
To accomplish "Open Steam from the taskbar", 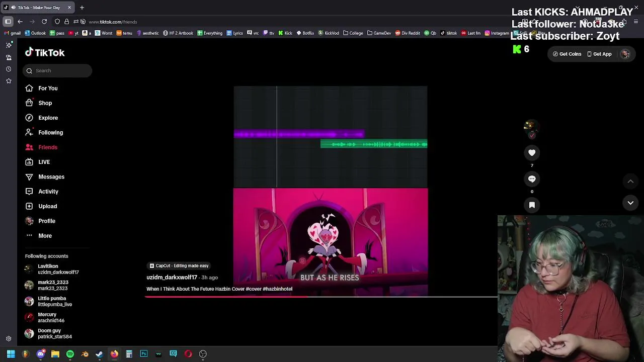I will click(99, 354).
